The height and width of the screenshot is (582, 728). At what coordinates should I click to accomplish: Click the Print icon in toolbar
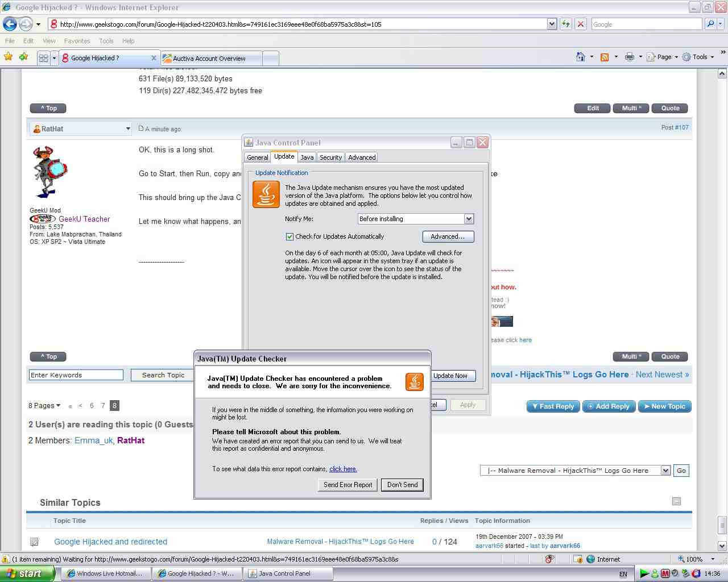(x=629, y=57)
